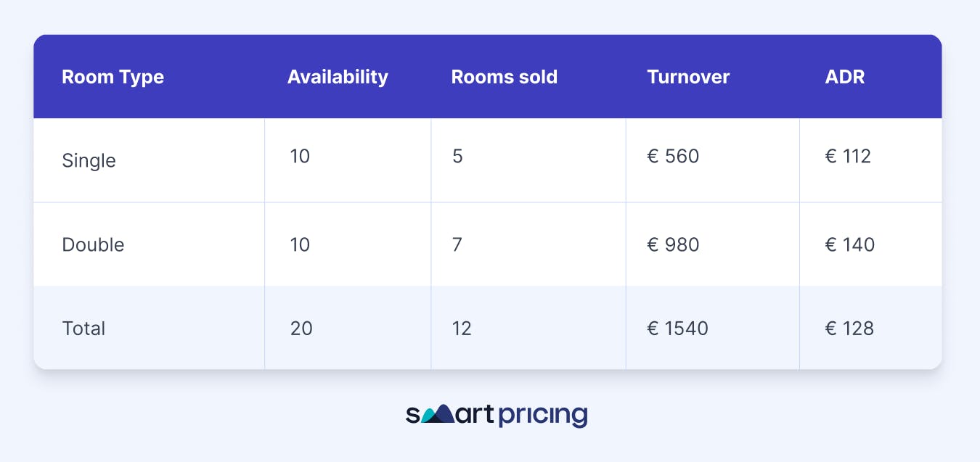Screen dimensions: 980x462
Task: Click the Turnover column header
Action: pyautogui.click(x=688, y=77)
